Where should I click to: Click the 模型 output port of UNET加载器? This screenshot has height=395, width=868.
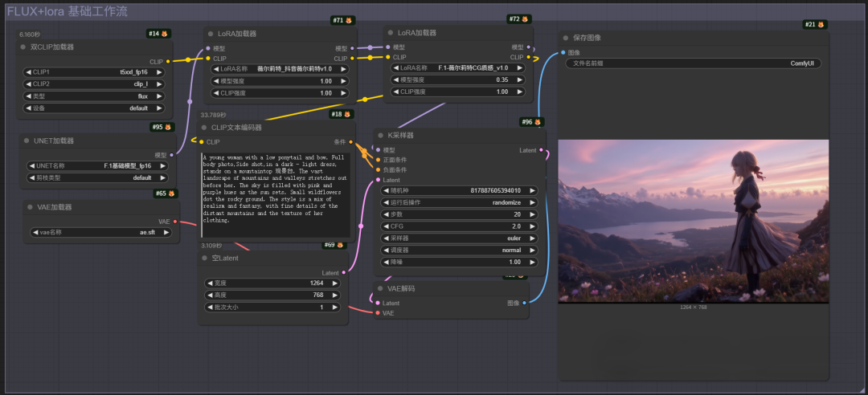tap(172, 155)
